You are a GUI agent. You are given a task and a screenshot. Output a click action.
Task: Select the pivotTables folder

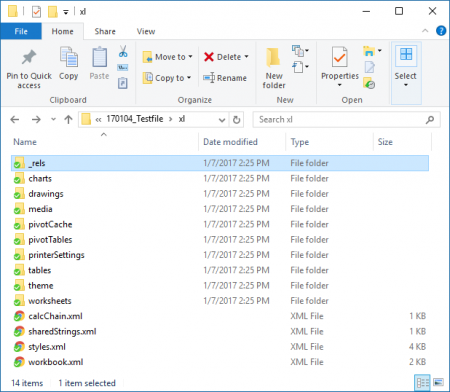coord(220,240)
